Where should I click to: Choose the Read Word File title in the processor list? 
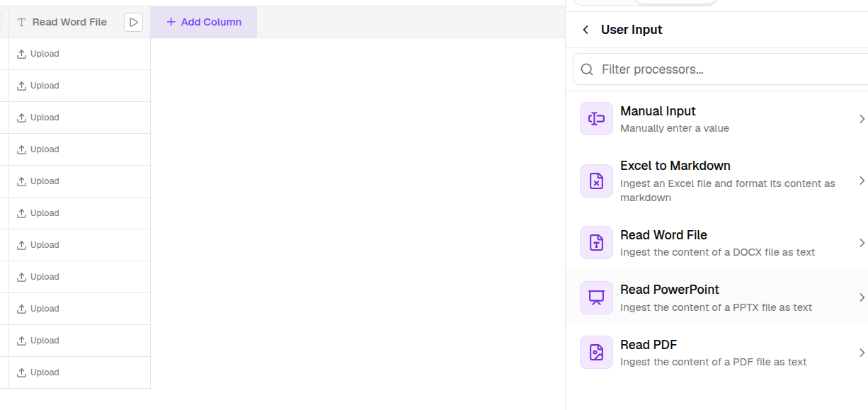point(663,235)
